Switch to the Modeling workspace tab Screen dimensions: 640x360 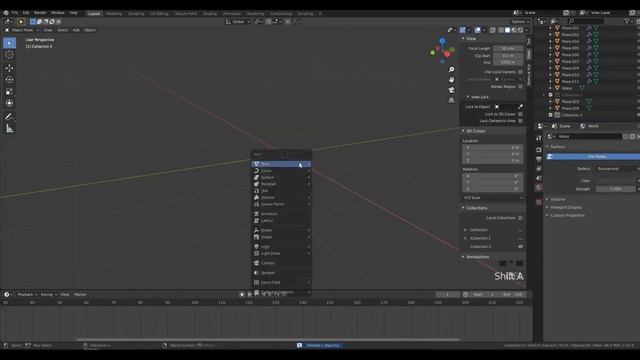[114, 13]
